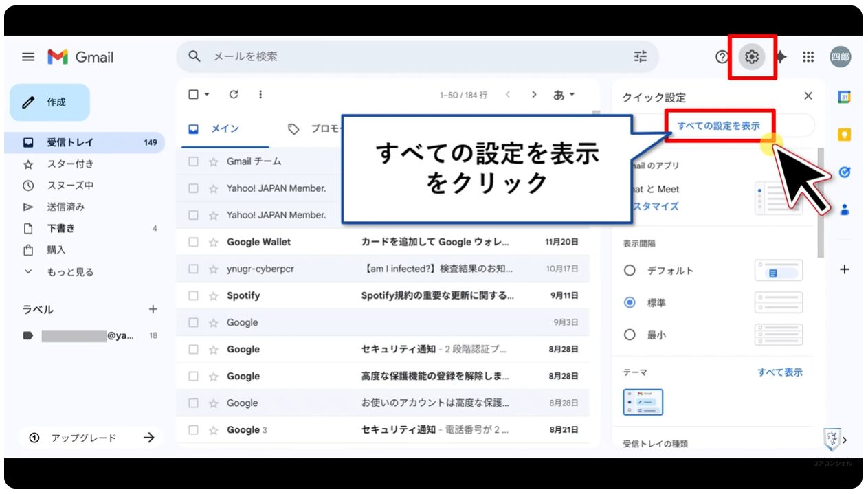The width and height of the screenshot is (868, 494).
Task: Open the settings gear icon
Action: [x=752, y=57]
